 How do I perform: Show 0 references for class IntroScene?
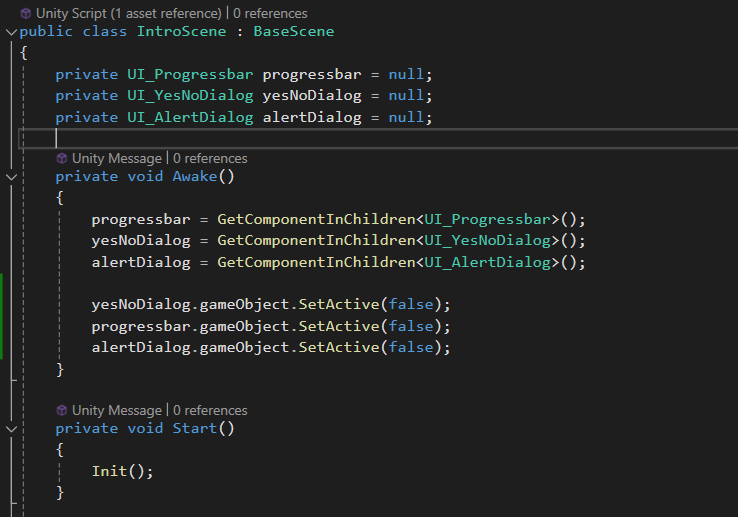pyautogui.click(x=270, y=13)
